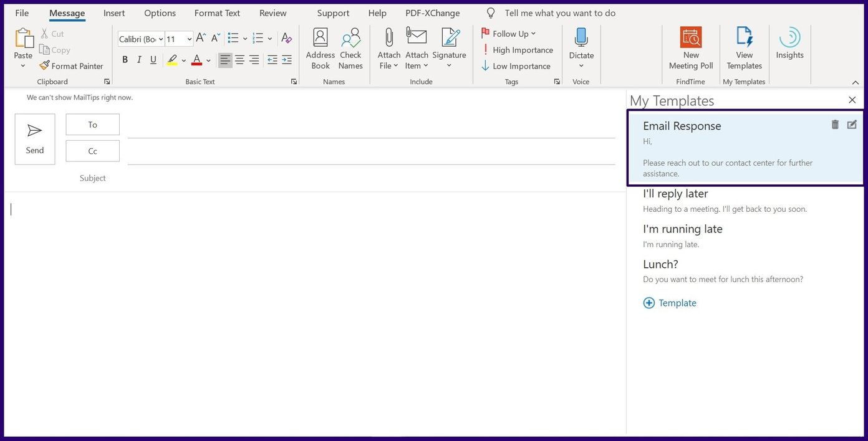This screenshot has width=868, height=441.
Task: Expand the bullet list options
Action: pyautogui.click(x=244, y=38)
